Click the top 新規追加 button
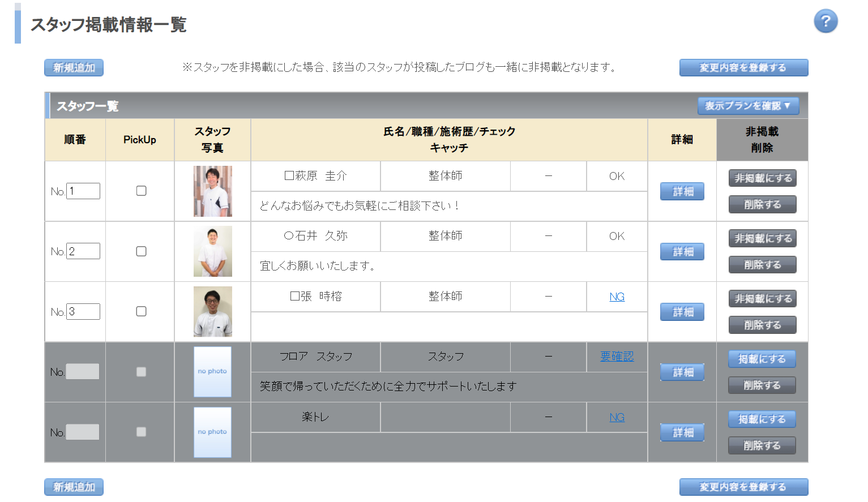This screenshot has height=502, width=868. tap(74, 67)
